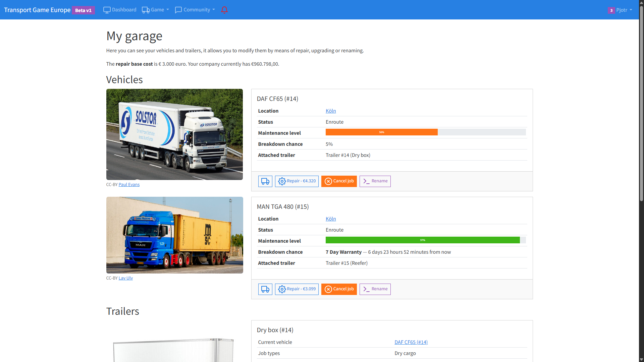Click the MAN TGA 480 (#15) card title
Image resolution: width=644 pixels, height=362 pixels.
coord(283,207)
